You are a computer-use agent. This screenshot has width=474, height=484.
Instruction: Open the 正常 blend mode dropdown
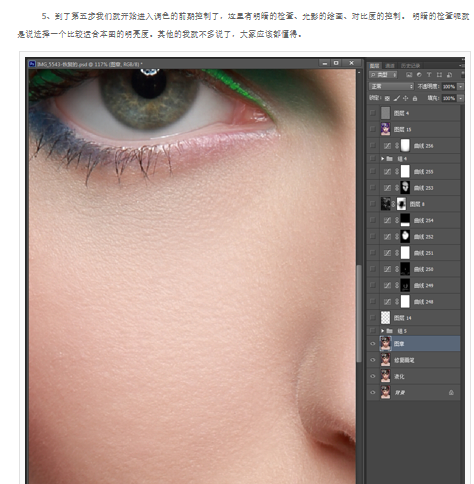(x=391, y=86)
